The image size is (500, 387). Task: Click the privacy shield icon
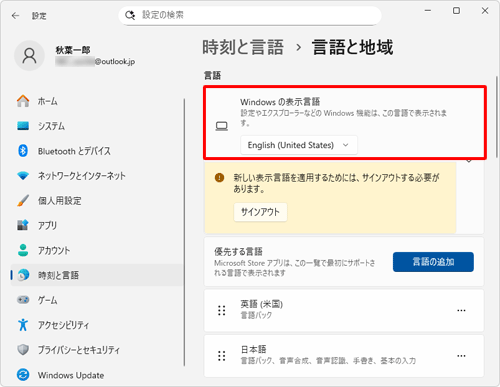point(23,349)
